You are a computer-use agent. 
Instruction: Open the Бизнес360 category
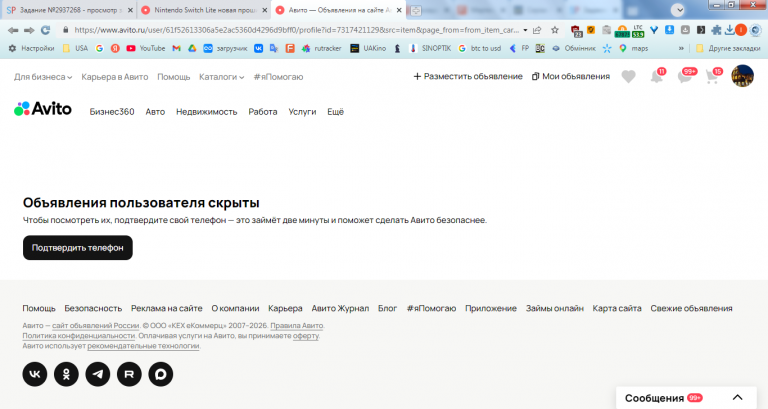point(112,112)
